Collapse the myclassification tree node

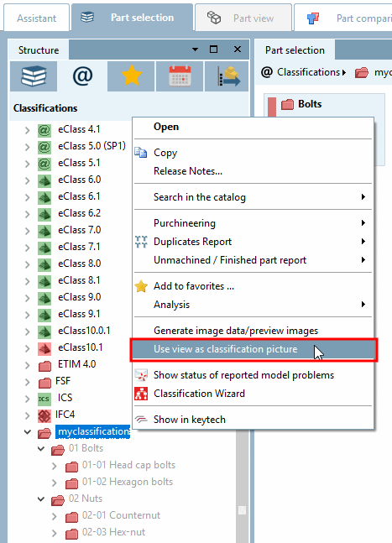point(28,432)
